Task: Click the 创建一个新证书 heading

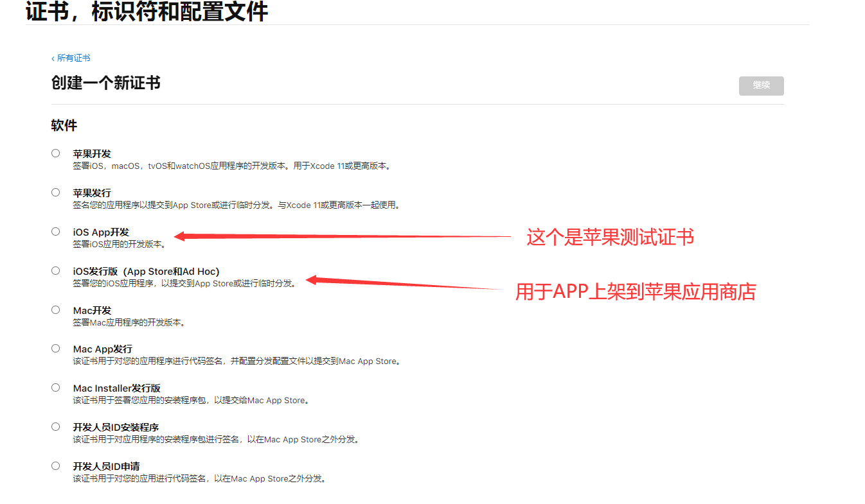Action: pos(106,83)
